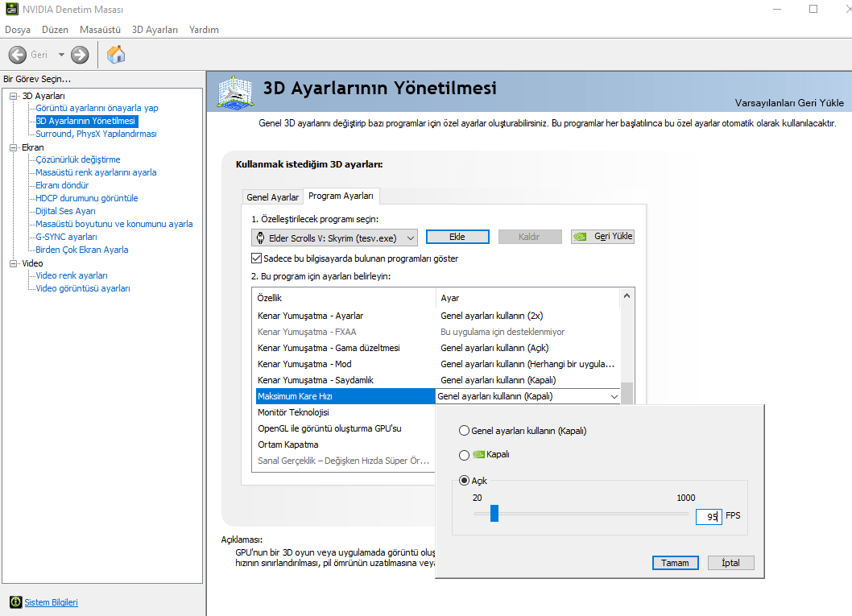Open the back history dropdown arrow
852x616 pixels.
pos(61,54)
